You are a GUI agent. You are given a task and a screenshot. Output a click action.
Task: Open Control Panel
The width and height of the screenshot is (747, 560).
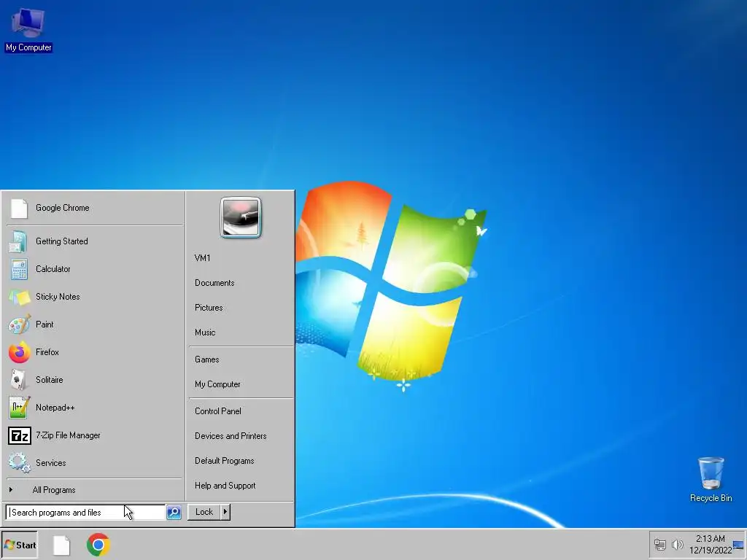coord(217,411)
